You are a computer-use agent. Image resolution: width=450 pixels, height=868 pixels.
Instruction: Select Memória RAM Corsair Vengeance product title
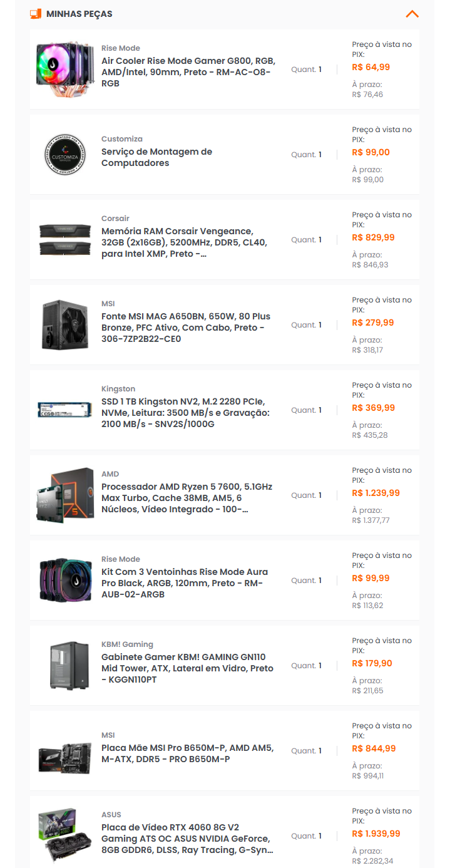coord(178,242)
